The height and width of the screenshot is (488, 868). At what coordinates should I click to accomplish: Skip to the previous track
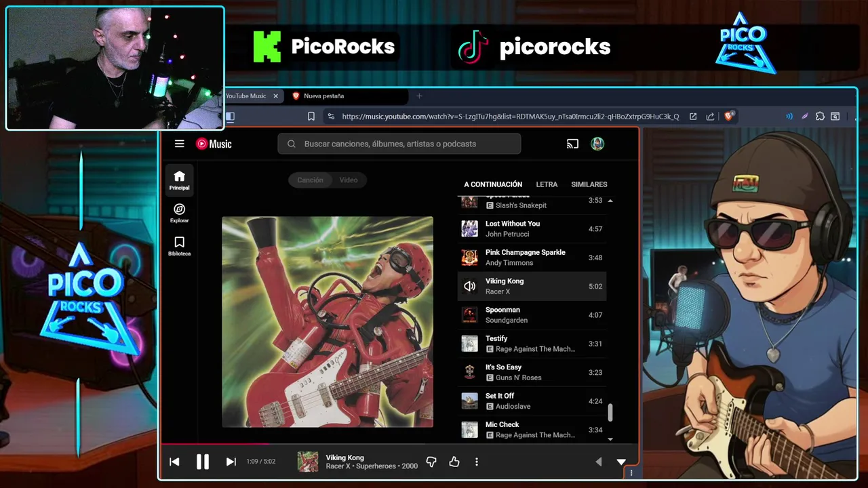(x=174, y=462)
